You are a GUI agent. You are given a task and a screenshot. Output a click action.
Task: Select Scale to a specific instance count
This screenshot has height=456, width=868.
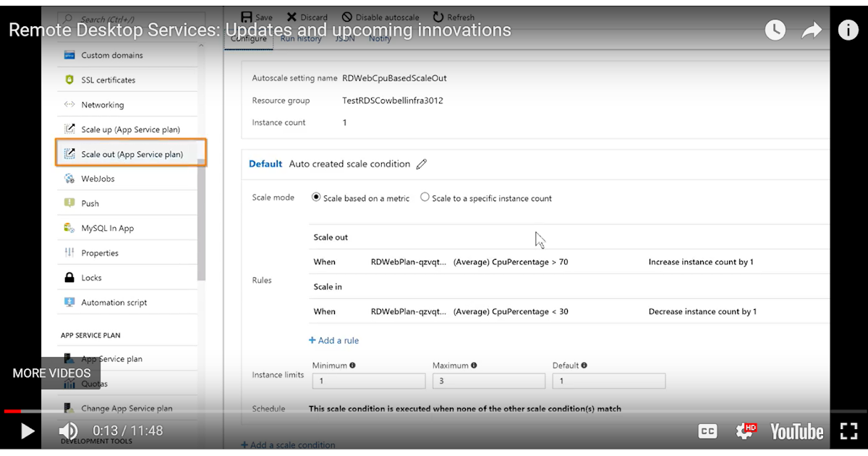[x=425, y=196]
